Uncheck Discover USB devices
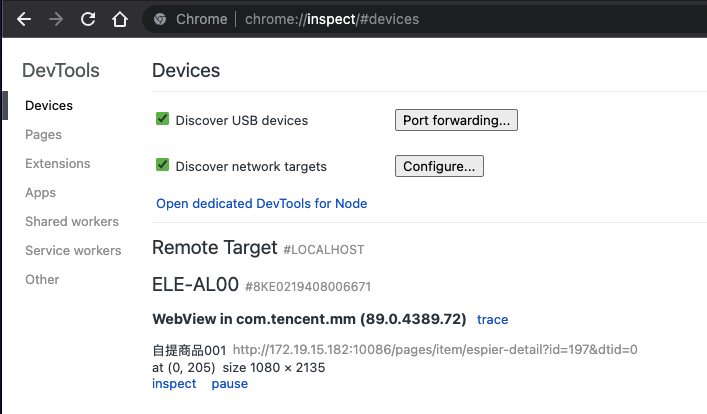Viewport: 707px width, 414px height. [163, 120]
